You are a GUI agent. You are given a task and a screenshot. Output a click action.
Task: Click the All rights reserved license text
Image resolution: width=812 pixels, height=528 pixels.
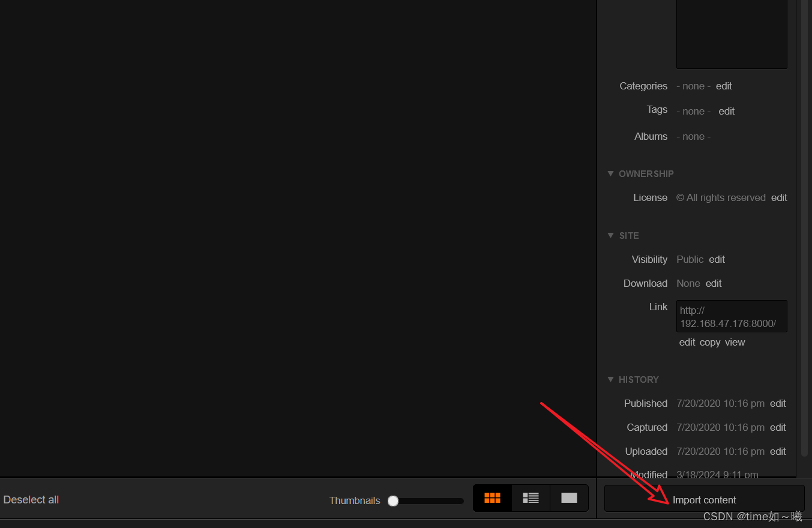(x=721, y=197)
